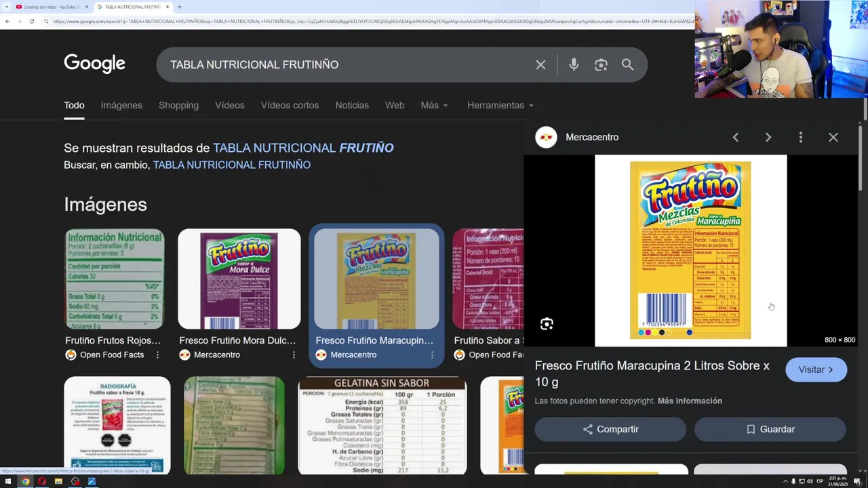Select the Todo results tab
The image size is (868, 488).
tap(74, 105)
